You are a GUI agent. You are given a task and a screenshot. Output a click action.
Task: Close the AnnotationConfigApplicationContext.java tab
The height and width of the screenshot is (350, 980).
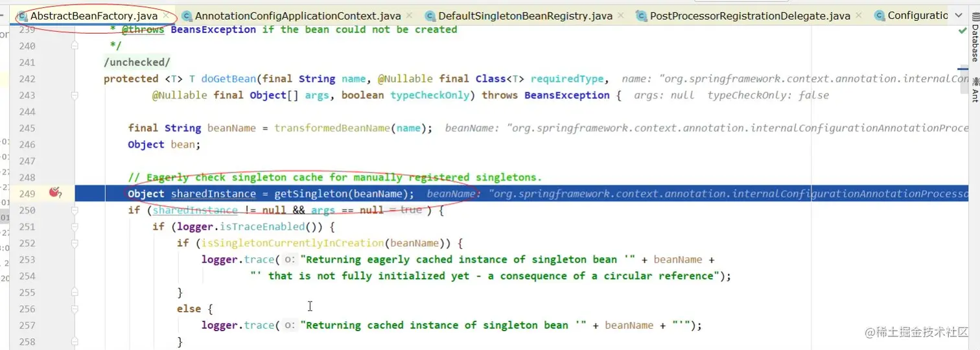[x=410, y=16]
